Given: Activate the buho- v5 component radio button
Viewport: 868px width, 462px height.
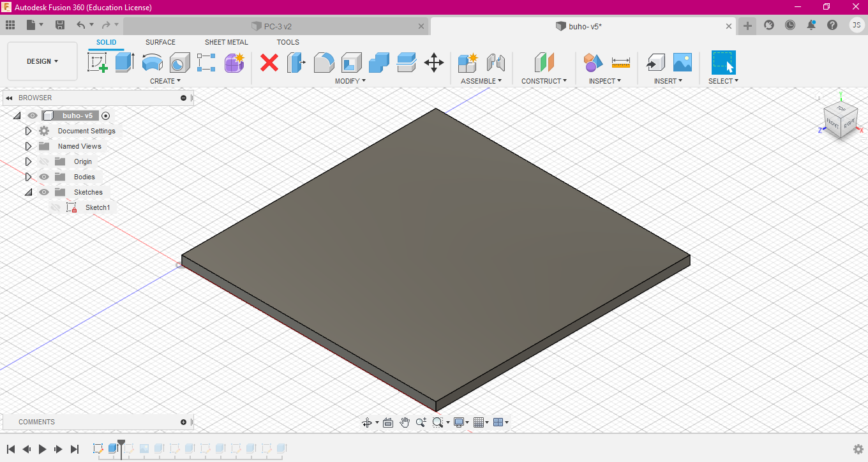Looking at the screenshot, I should [x=106, y=115].
